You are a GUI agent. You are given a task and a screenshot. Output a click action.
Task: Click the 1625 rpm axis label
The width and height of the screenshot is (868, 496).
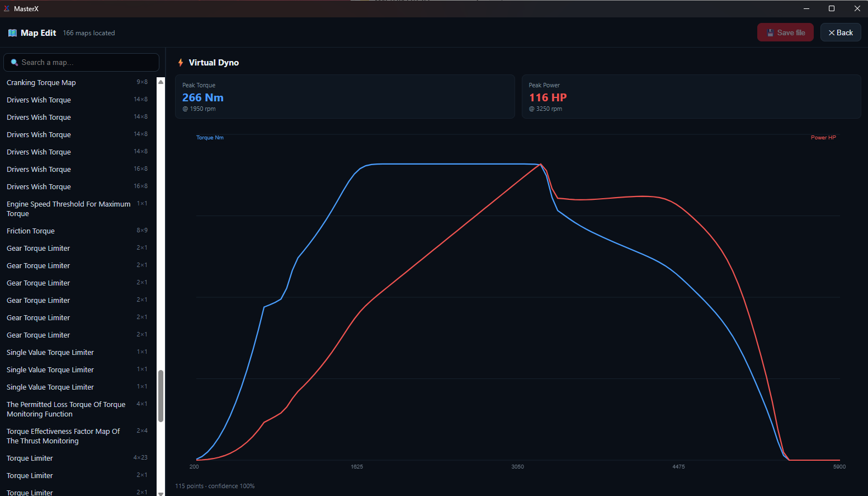point(357,467)
